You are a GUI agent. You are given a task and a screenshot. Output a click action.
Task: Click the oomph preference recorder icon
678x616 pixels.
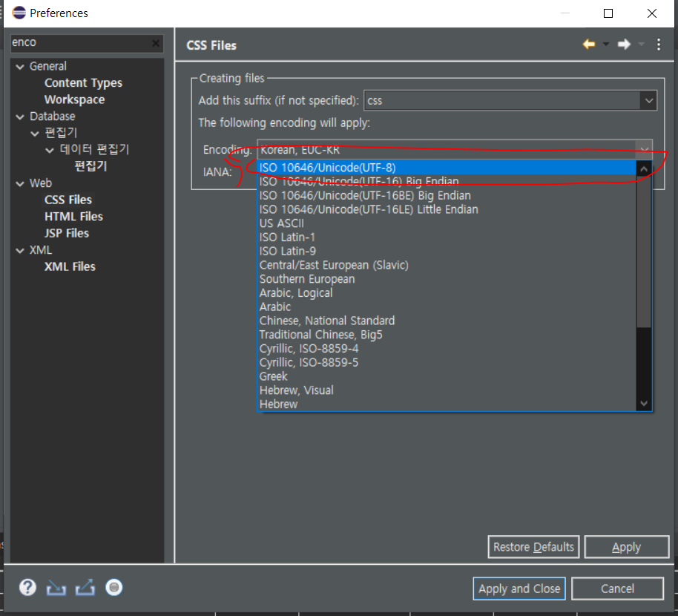point(114,588)
